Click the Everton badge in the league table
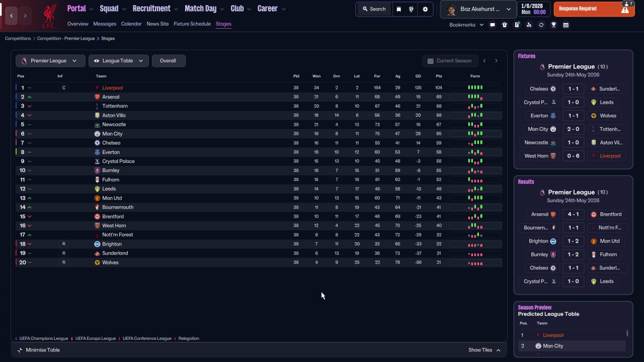 97,152
